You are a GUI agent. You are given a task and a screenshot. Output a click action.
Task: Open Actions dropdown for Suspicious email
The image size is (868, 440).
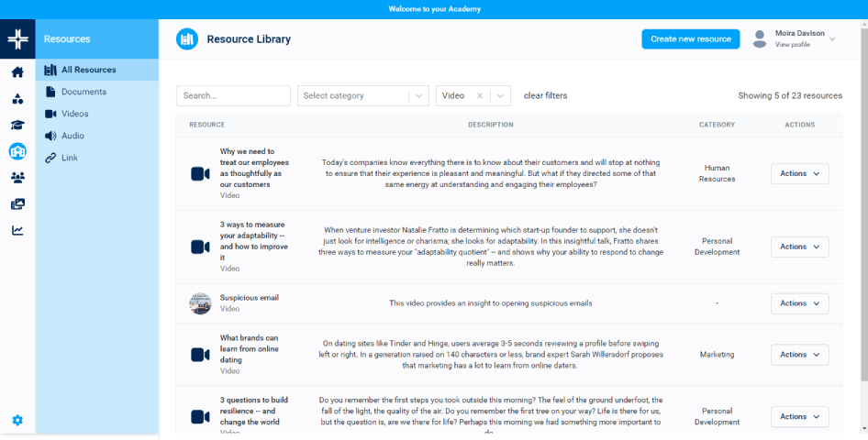(799, 303)
